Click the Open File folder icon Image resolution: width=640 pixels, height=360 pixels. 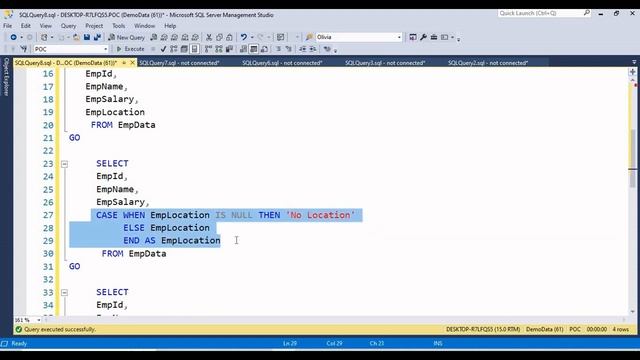(76, 37)
